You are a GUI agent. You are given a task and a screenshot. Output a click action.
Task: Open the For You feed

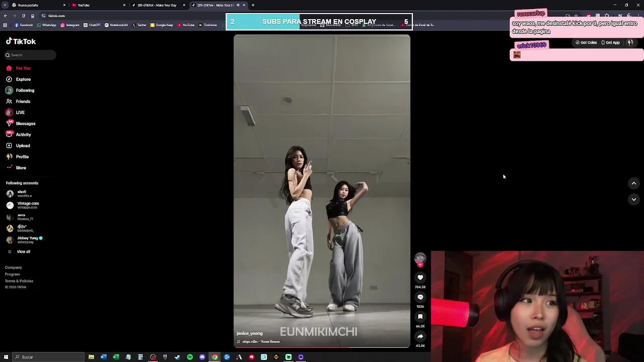pos(18,68)
